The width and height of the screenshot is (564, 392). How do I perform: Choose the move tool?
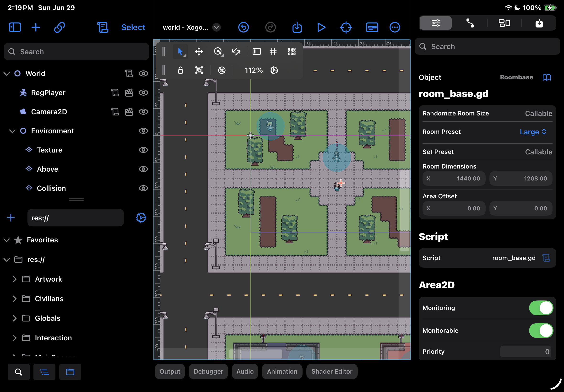click(x=199, y=51)
